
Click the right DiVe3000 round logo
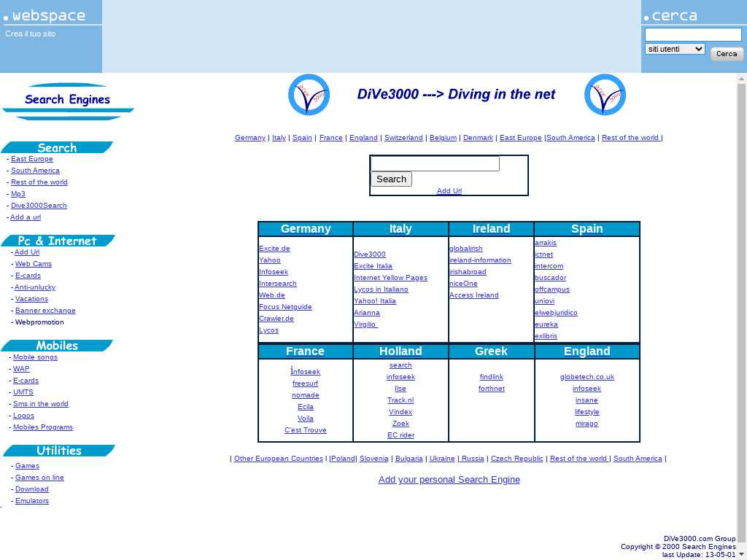click(x=605, y=95)
